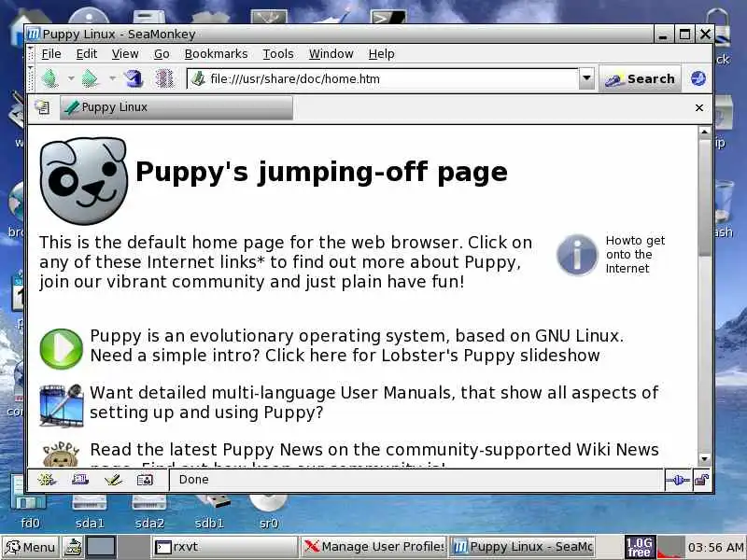Expand the URL bar history dropdown
Image resolution: width=747 pixels, height=560 pixels.
coord(587,78)
